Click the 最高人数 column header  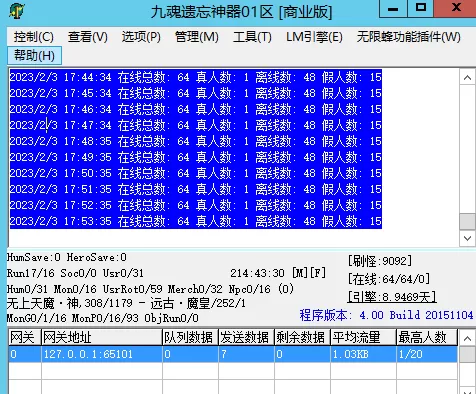click(427, 337)
